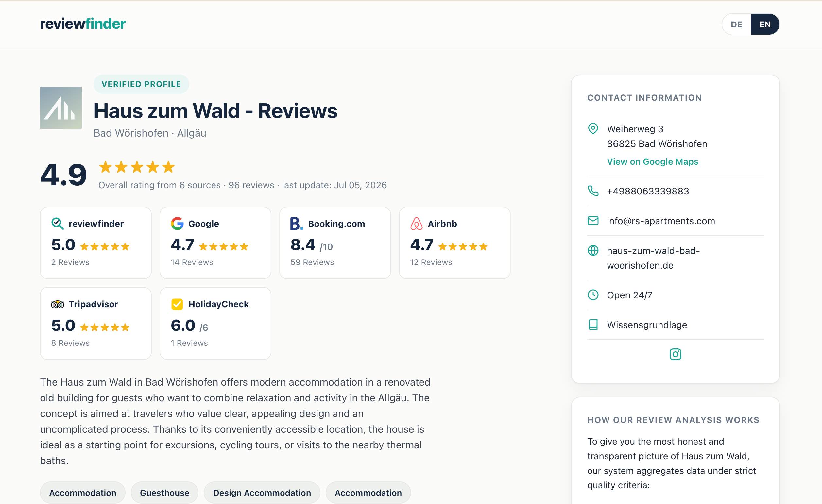Select the Guesthouse tag
The height and width of the screenshot is (504, 822).
click(x=164, y=493)
